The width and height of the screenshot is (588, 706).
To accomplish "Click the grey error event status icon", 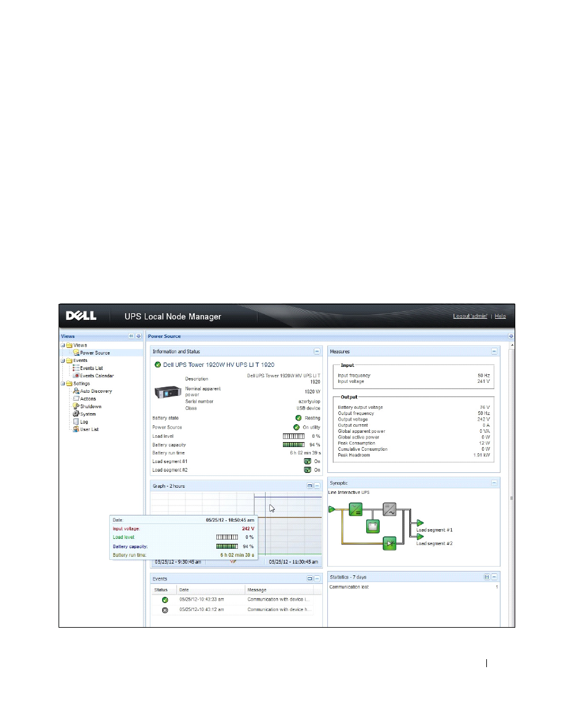I will coord(165,610).
